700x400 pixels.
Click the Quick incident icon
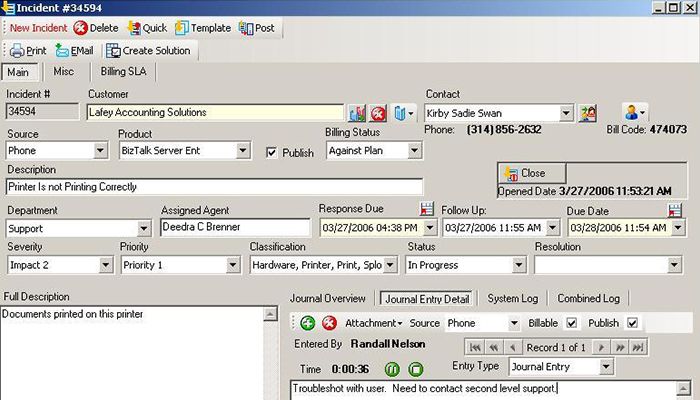[134, 28]
